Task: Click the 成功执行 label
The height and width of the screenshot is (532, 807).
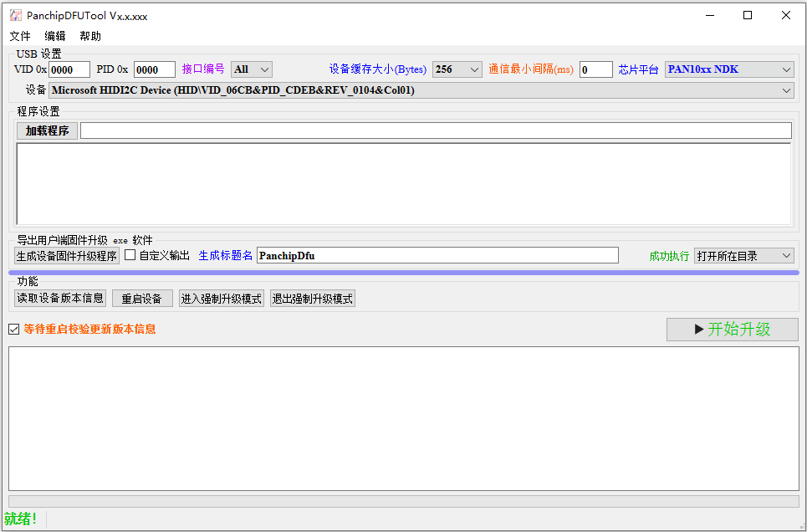Action: click(x=669, y=256)
